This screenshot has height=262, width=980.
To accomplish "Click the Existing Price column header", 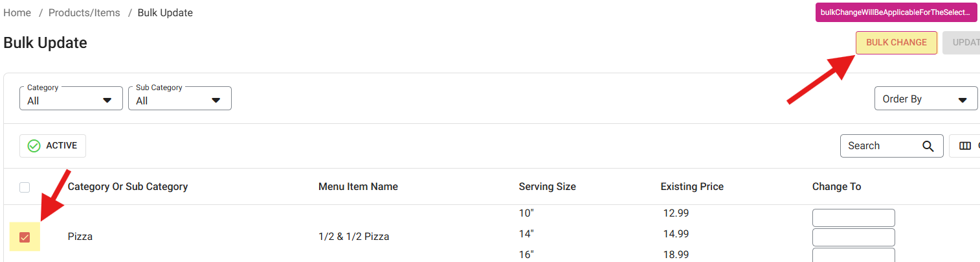I will [x=692, y=187].
